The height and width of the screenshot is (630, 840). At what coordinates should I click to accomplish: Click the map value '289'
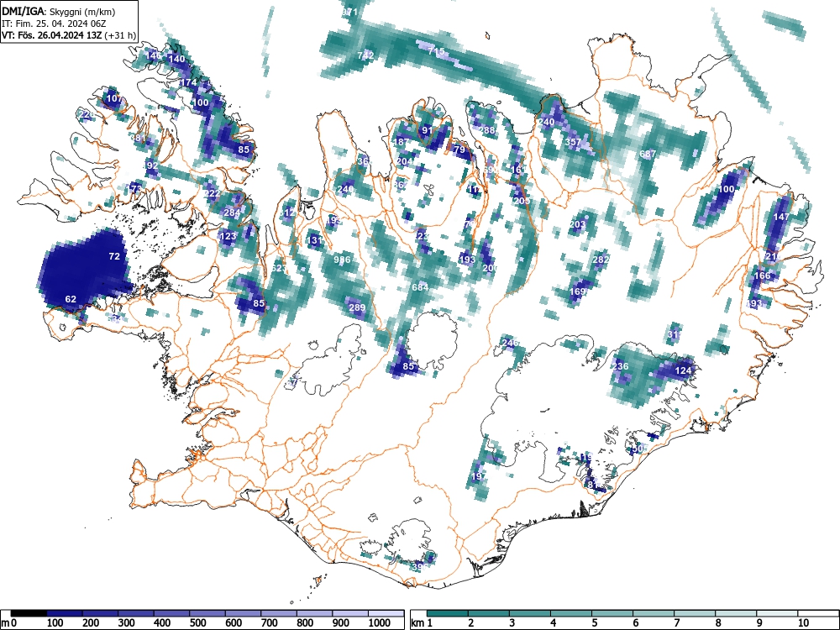(357, 307)
